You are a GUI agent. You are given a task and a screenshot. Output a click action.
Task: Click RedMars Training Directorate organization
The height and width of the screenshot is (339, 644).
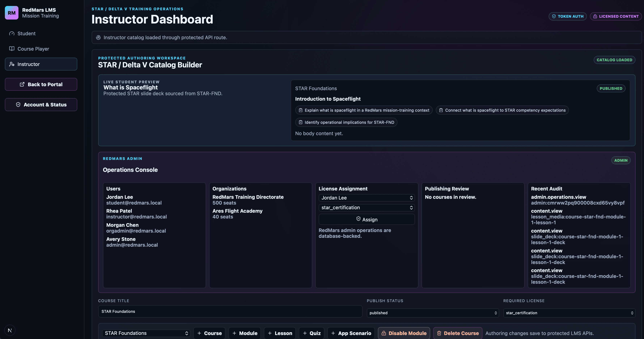tap(248, 197)
